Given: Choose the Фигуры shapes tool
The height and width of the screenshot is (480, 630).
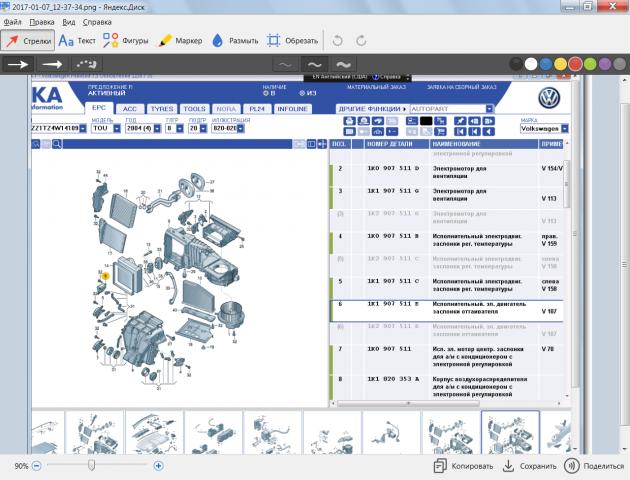Looking at the screenshot, I should [125, 41].
